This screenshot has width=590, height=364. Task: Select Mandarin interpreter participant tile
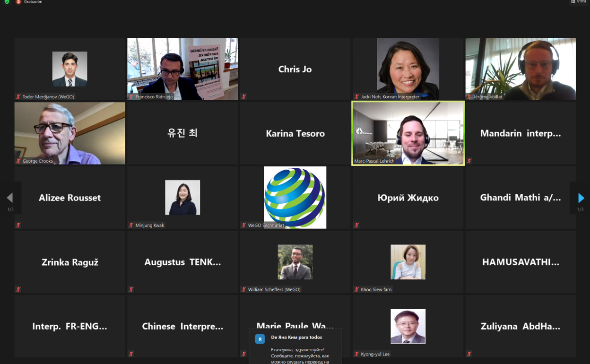[521, 133]
